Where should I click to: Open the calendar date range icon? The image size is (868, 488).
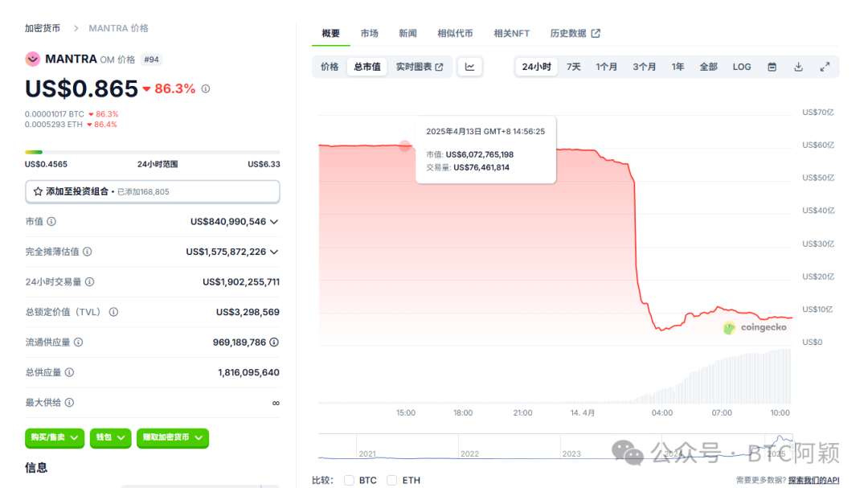pyautogui.click(x=772, y=67)
